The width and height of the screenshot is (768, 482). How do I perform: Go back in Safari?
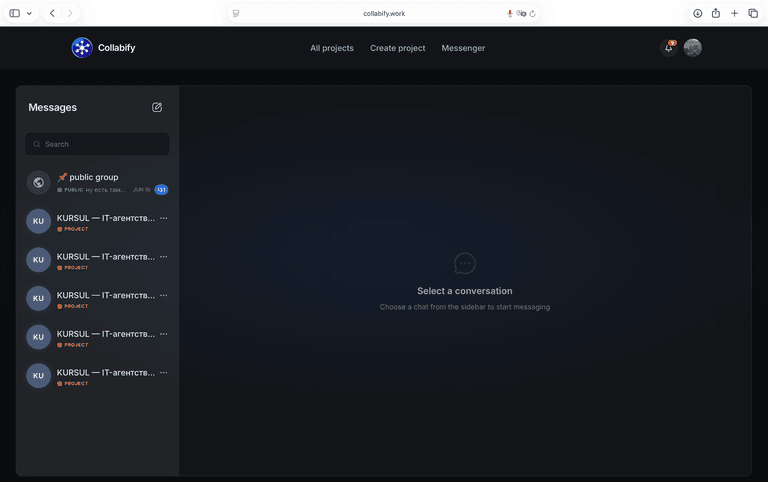pyautogui.click(x=52, y=13)
